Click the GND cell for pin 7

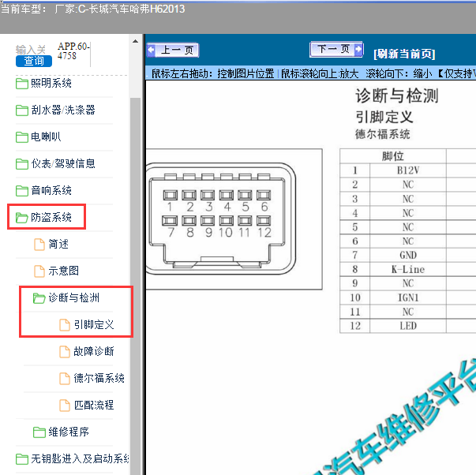pyautogui.click(x=408, y=255)
